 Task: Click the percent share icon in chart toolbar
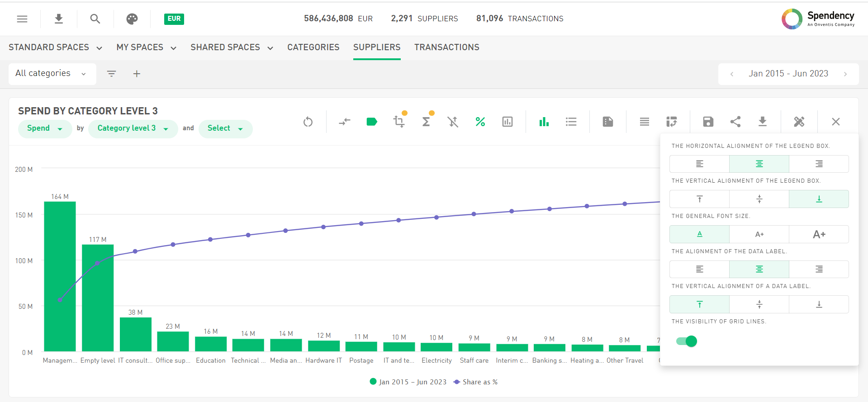[480, 122]
